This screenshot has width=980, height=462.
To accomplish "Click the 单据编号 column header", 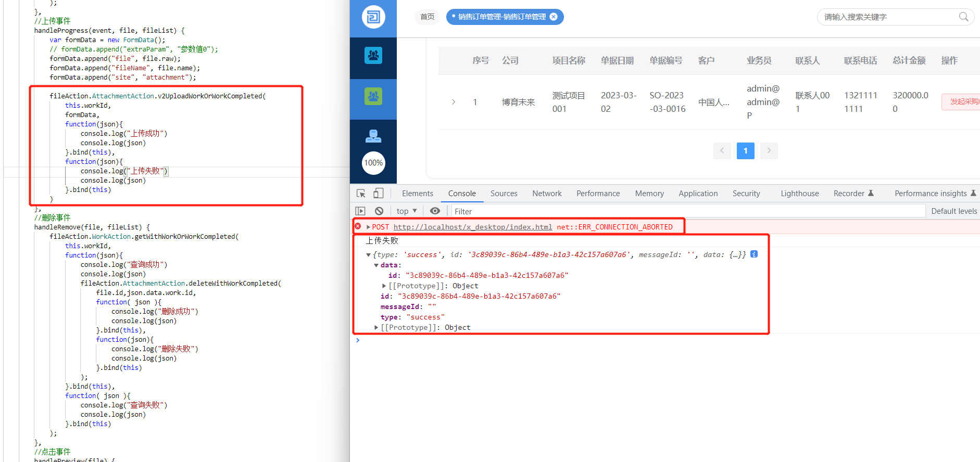I will (x=665, y=60).
